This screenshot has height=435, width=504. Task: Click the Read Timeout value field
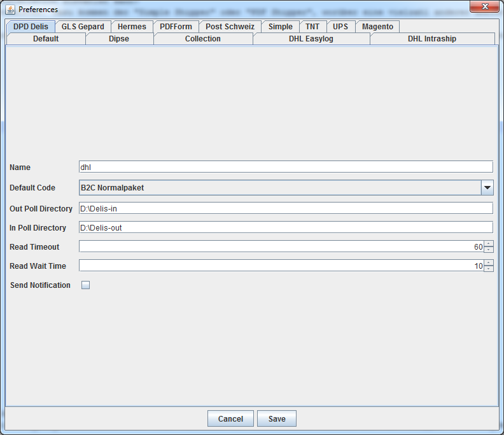coord(281,246)
